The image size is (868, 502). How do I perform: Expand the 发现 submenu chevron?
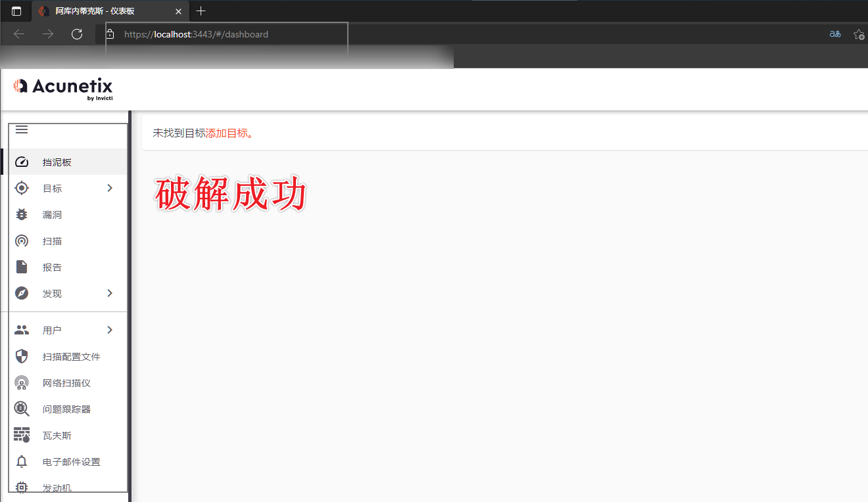110,293
